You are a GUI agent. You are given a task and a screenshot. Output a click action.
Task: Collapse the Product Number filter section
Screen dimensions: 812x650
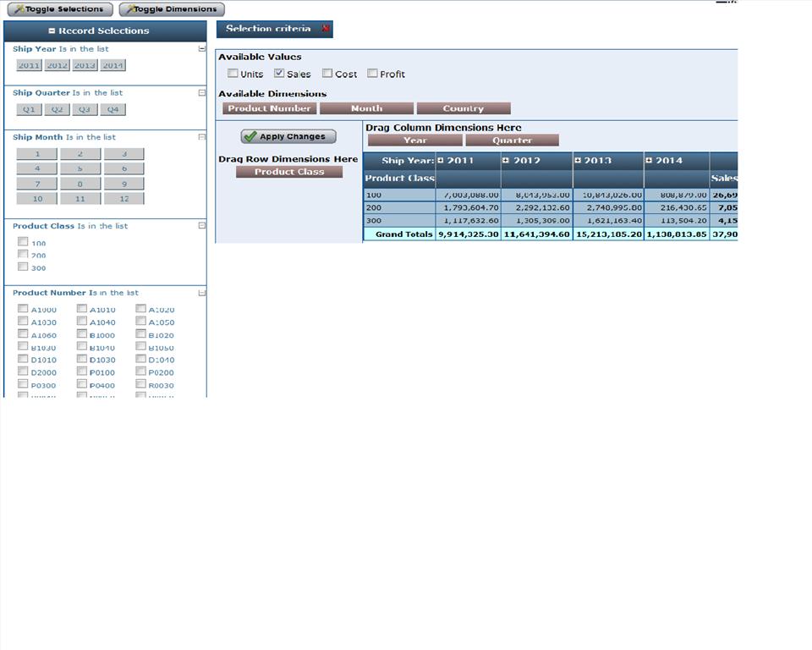tap(201, 293)
